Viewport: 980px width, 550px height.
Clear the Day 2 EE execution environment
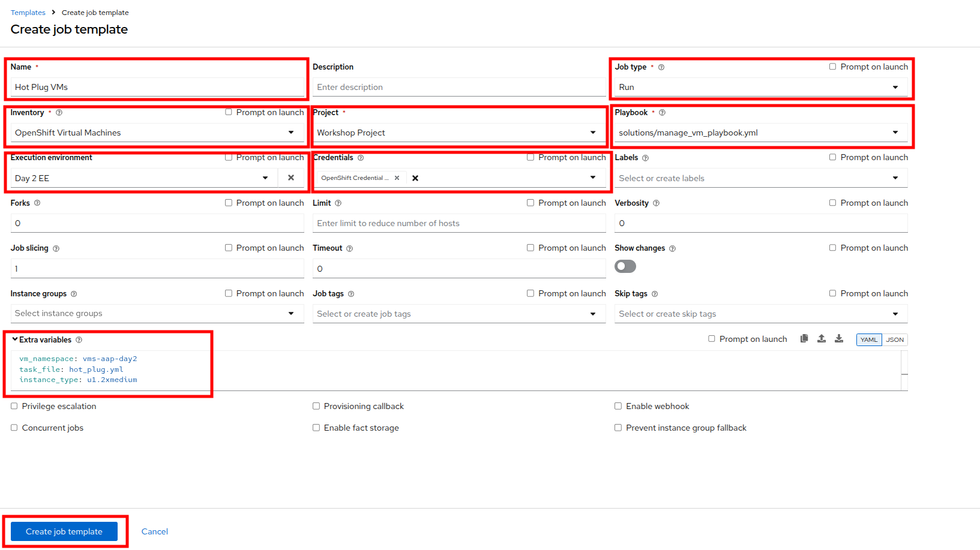pyautogui.click(x=291, y=178)
